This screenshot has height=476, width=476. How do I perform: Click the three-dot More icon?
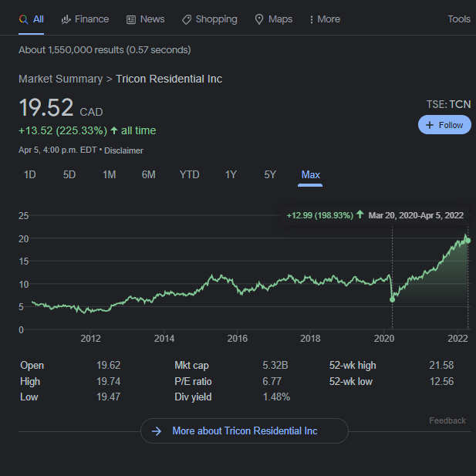pyautogui.click(x=312, y=20)
